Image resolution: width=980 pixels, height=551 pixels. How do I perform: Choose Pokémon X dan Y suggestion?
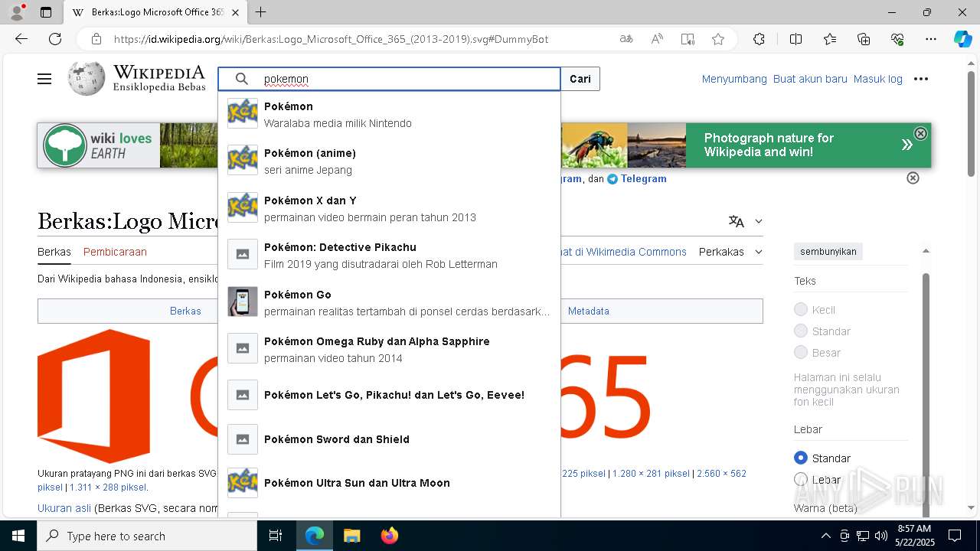coord(390,208)
